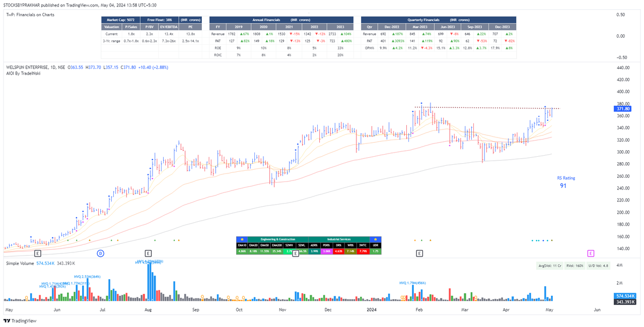Image resolution: width=644 pixels, height=327 pixels.
Task: Click the 3WTC value 7.79%
Action: click(364, 251)
